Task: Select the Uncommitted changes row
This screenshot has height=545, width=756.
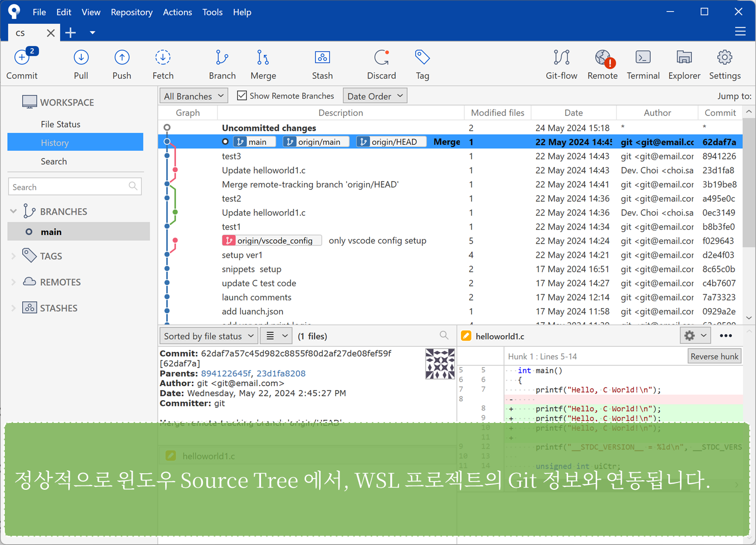Action: [450, 128]
